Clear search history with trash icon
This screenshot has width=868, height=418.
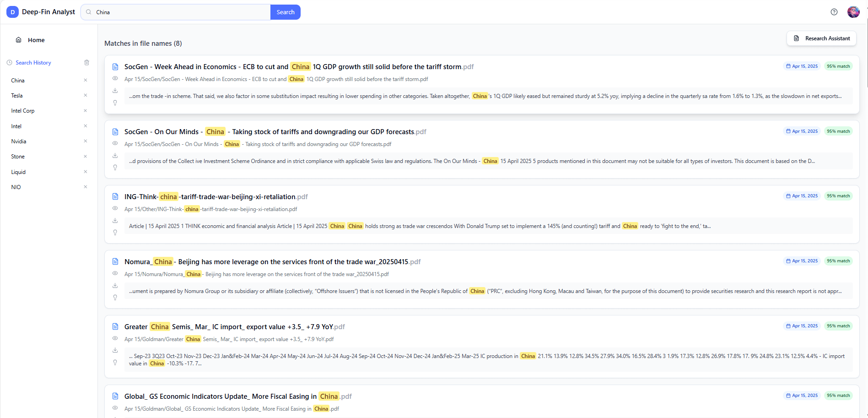[86, 63]
